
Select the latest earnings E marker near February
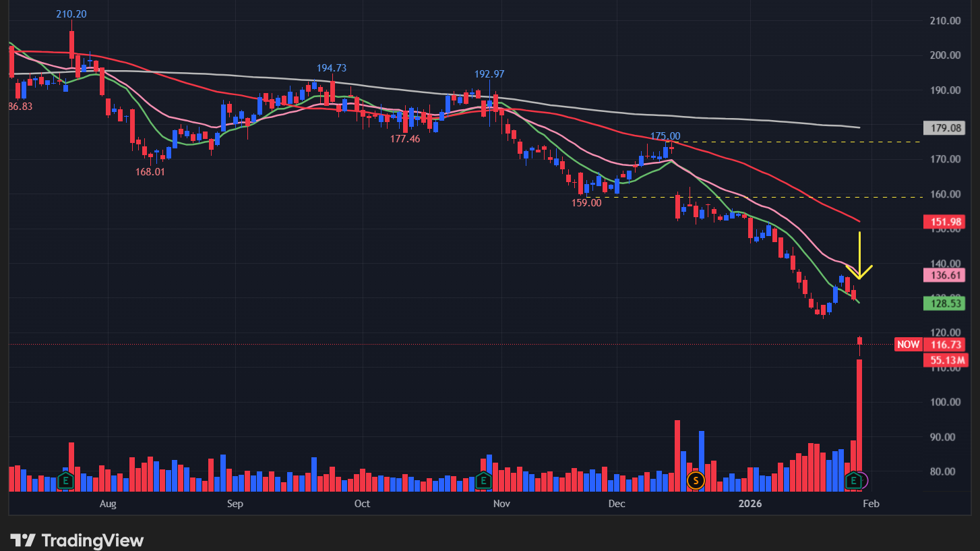tap(853, 481)
